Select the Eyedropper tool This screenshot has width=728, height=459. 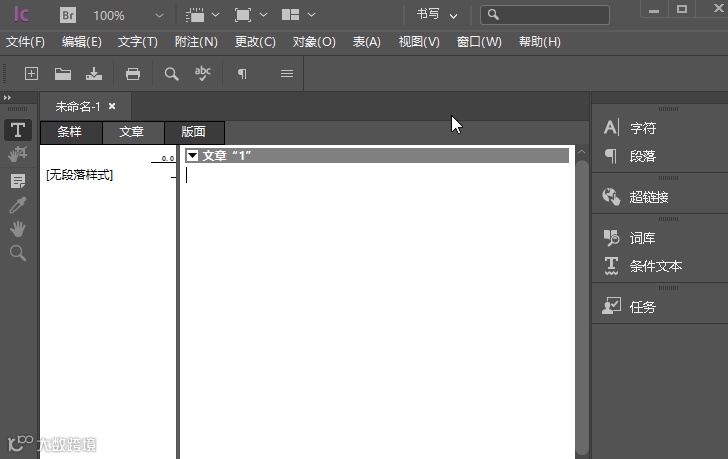[18, 205]
